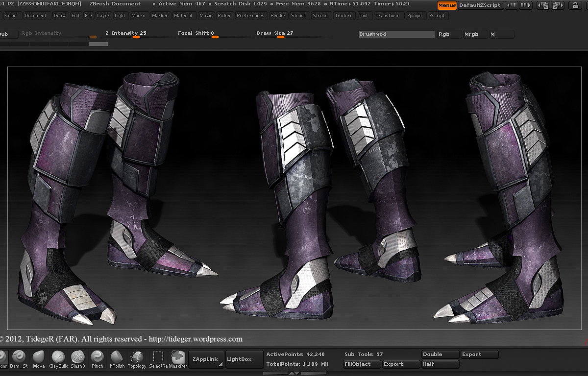Toggle the Rgb channel button
588x376 pixels.
449,34
